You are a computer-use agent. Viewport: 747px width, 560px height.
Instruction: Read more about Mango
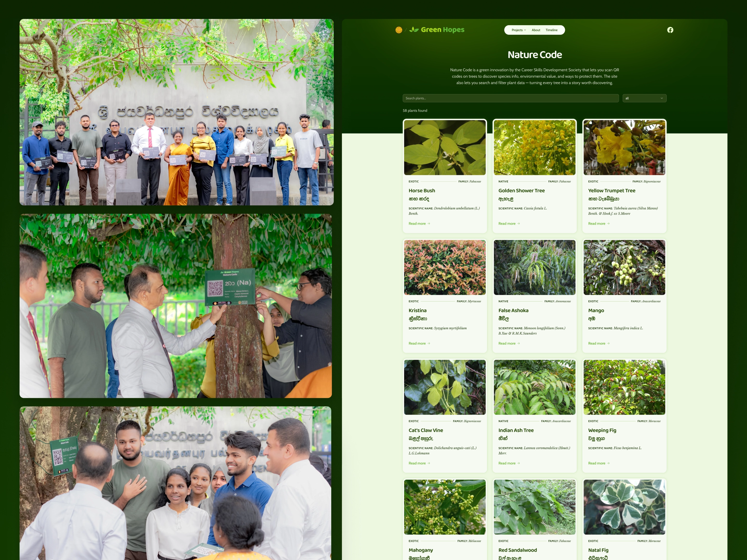599,343
